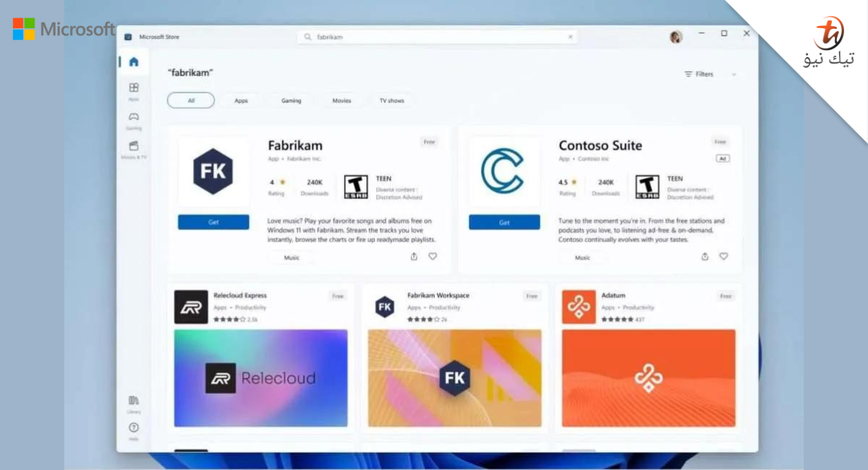Get the Fabrikam app
868x470 pixels.
coord(213,222)
